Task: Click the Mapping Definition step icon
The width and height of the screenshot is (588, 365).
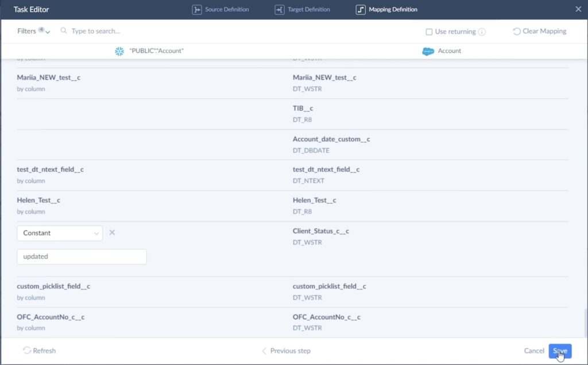Action: coord(361,9)
